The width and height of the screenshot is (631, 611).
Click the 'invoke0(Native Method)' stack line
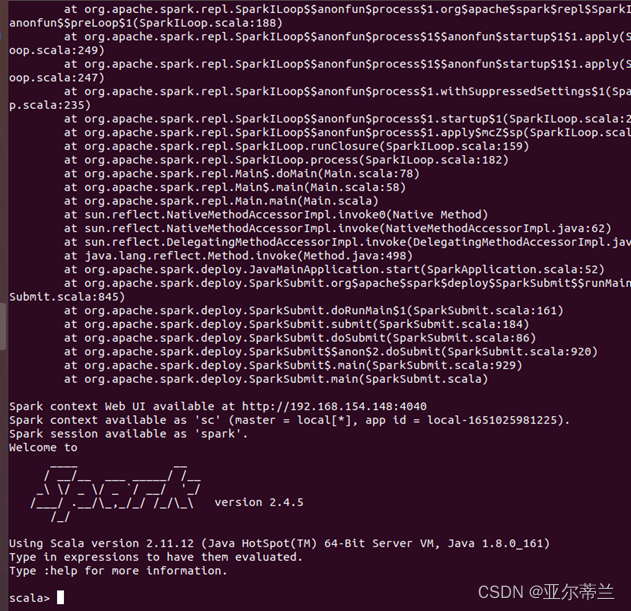pos(276,215)
